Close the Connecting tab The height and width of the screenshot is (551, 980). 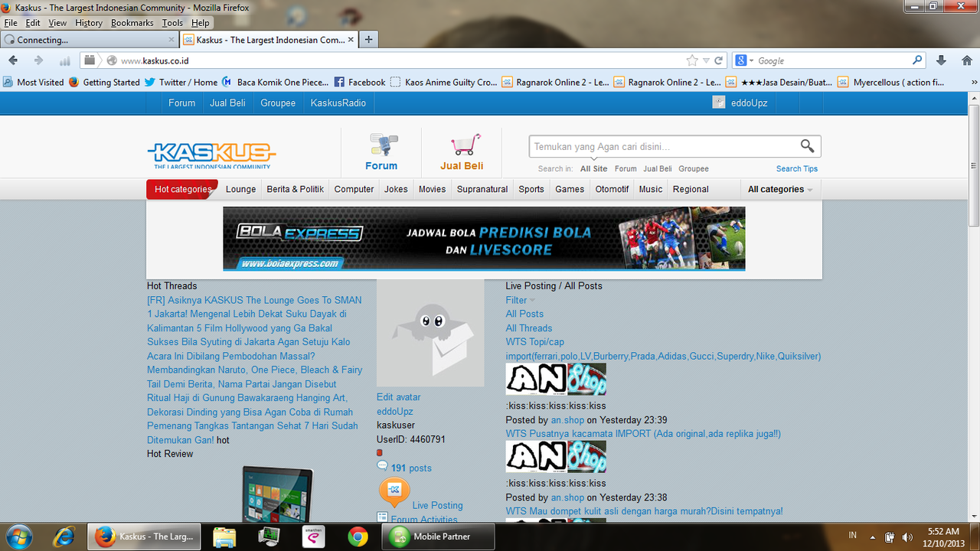[x=171, y=40]
